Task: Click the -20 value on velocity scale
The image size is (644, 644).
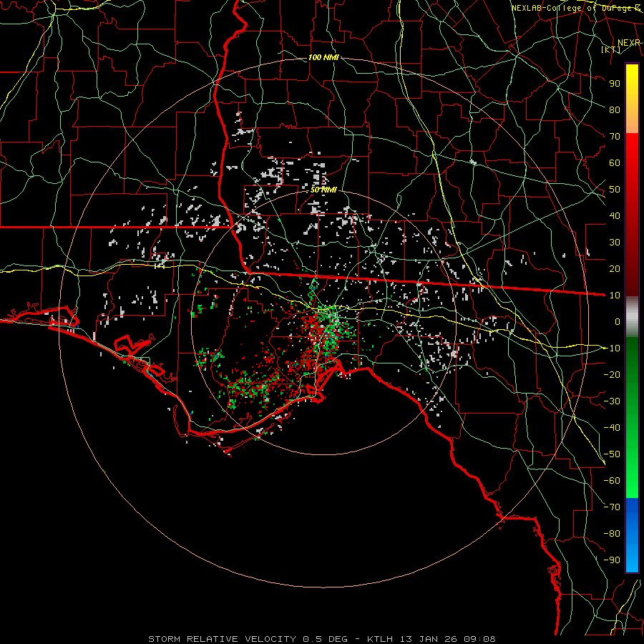Action: tap(612, 374)
